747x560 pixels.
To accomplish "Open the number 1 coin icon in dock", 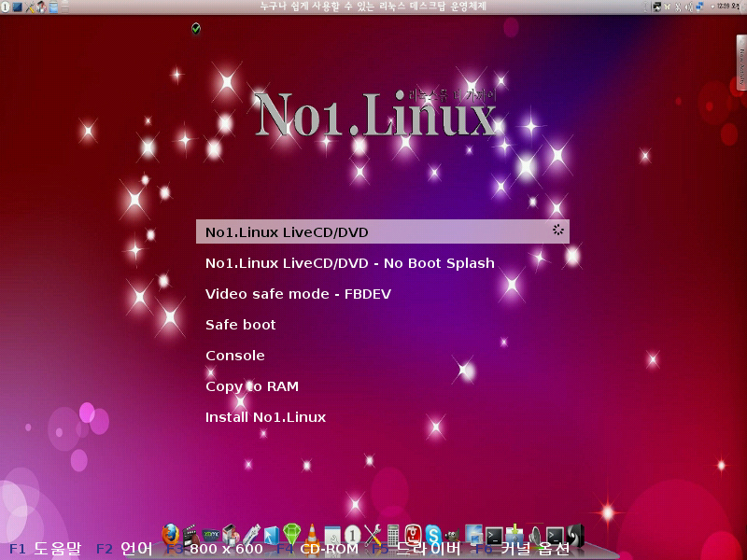I will (352, 535).
